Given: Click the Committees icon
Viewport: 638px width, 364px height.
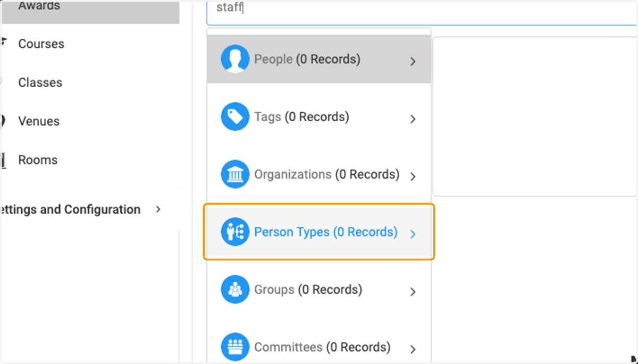Looking at the screenshot, I should coord(234,347).
